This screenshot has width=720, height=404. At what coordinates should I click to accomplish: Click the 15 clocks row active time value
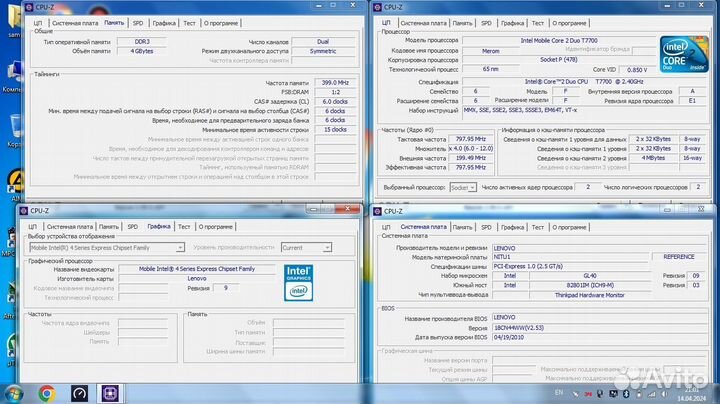(335, 129)
